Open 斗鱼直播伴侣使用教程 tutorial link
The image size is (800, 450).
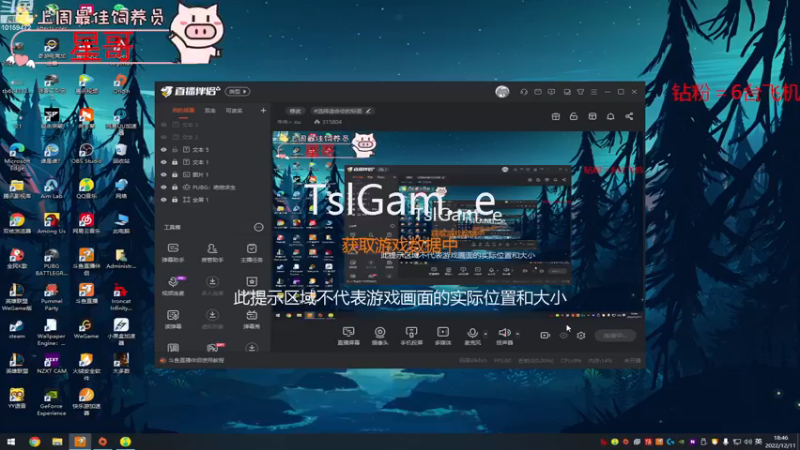(x=196, y=360)
